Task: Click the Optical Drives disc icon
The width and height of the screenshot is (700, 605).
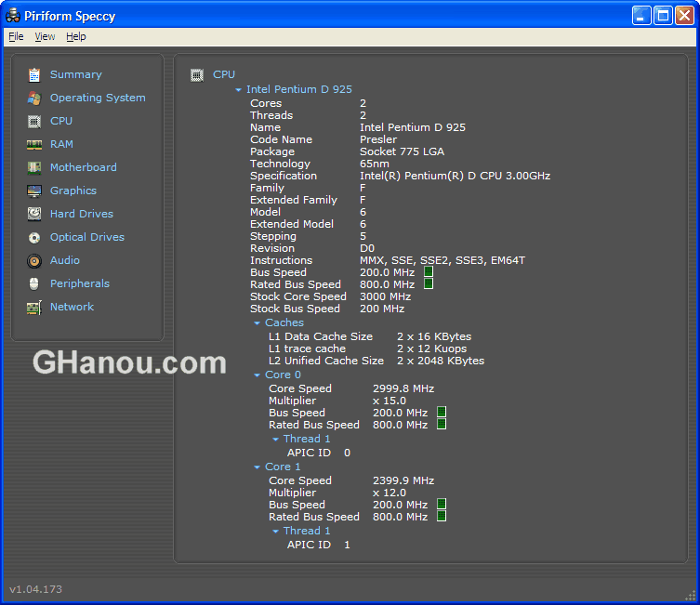Action: click(34, 238)
